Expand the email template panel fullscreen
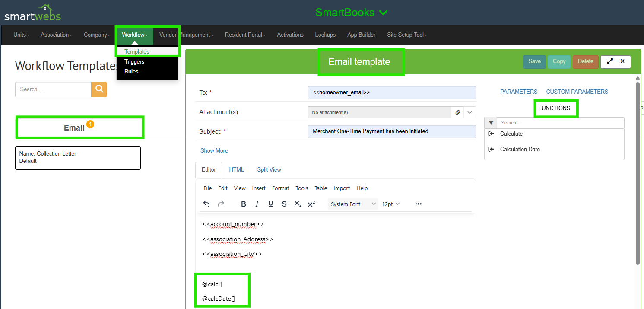The image size is (644, 309). coord(610,61)
